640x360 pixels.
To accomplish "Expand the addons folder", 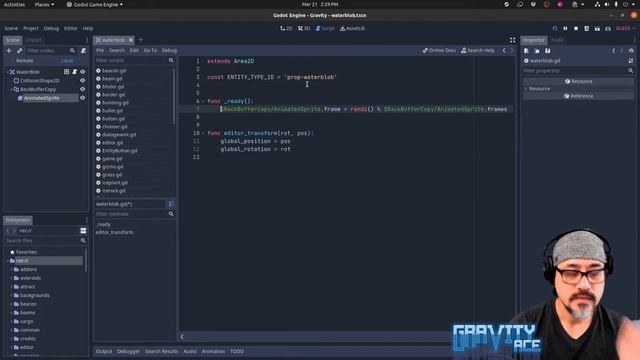I will (x=11, y=269).
